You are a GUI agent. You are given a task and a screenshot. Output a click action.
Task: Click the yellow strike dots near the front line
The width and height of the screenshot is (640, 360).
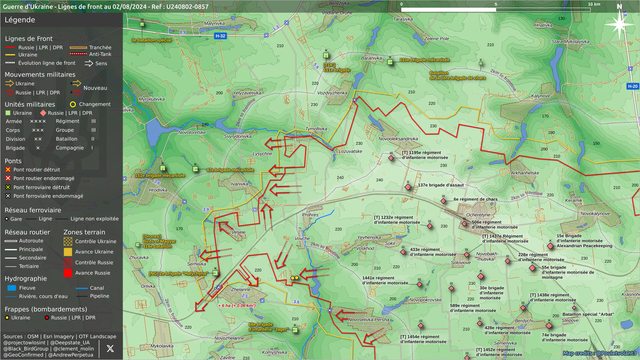click(294, 278)
